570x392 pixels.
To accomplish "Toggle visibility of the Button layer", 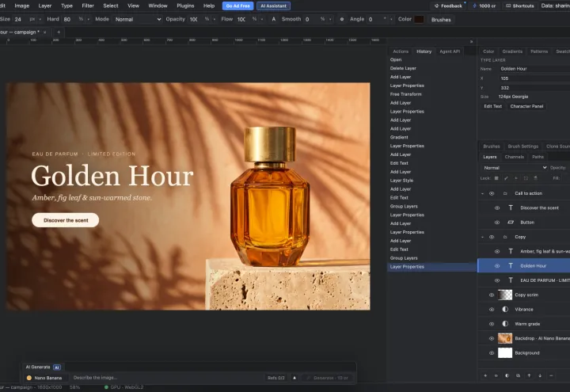I will click(497, 223).
